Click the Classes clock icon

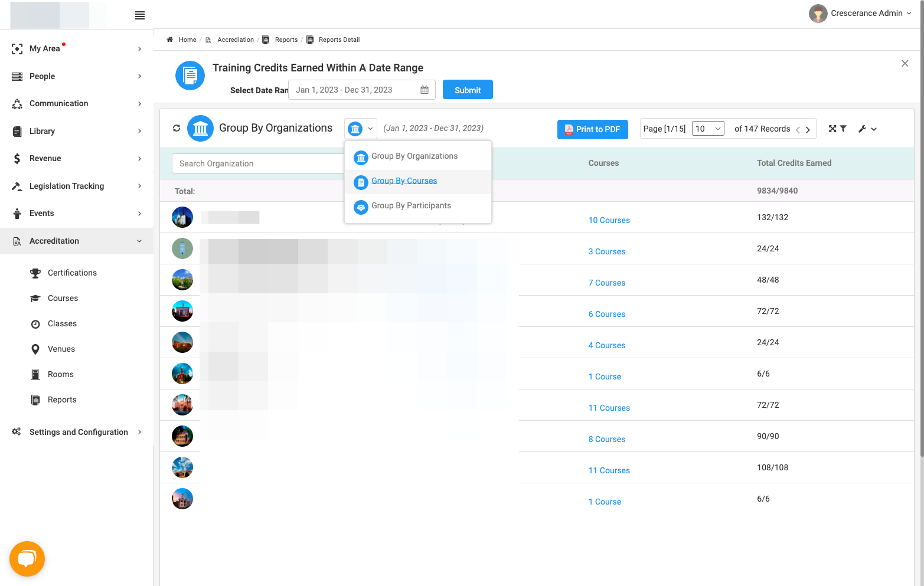(35, 324)
